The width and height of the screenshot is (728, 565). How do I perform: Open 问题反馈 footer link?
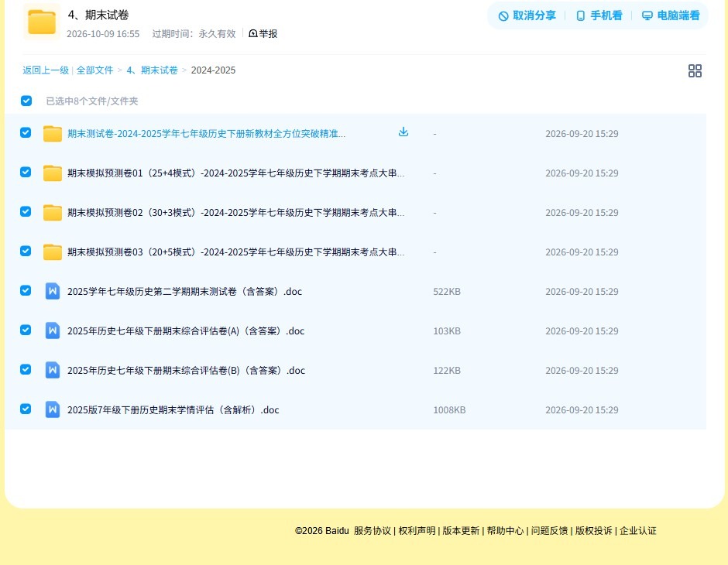click(x=549, y=531)
